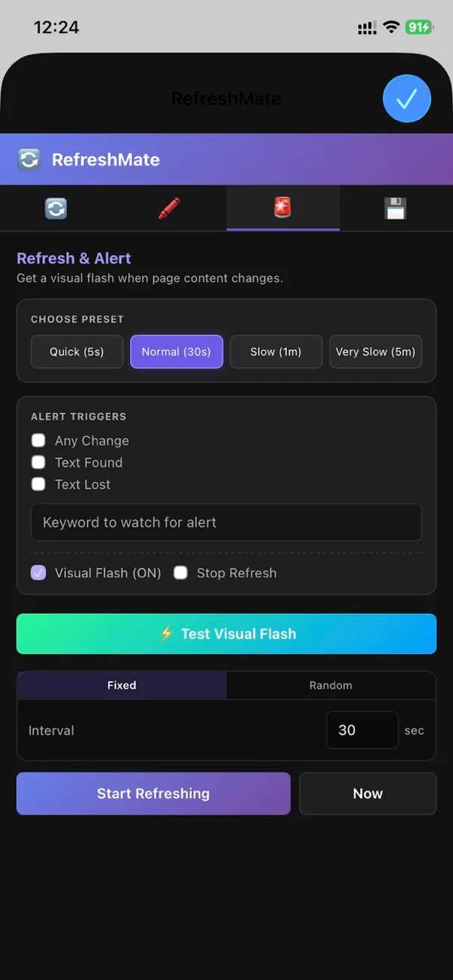Viewport: 453px width, 980px height.
Task: Switch to the Random interval tab
Action: point(331,685)
